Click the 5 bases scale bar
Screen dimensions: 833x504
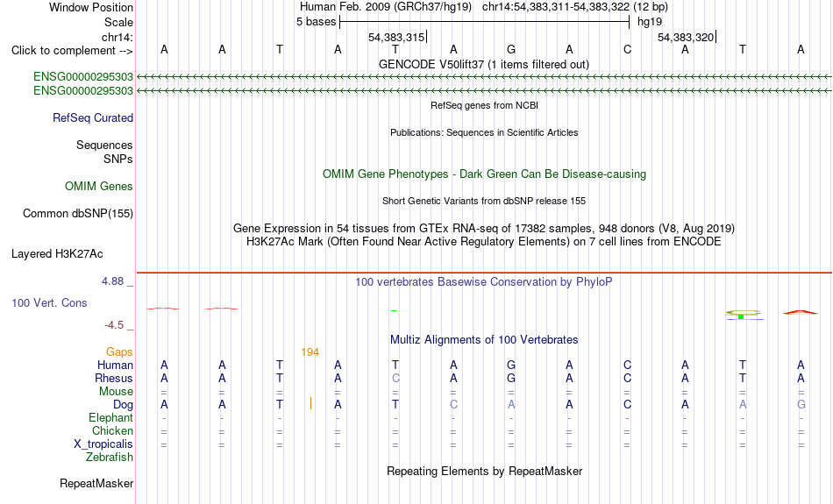(485, 22)
